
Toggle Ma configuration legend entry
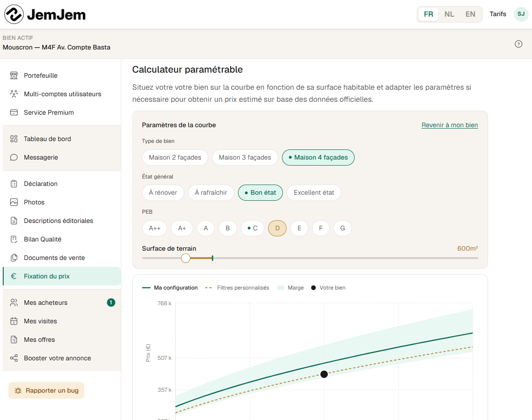tap(170, 288)
